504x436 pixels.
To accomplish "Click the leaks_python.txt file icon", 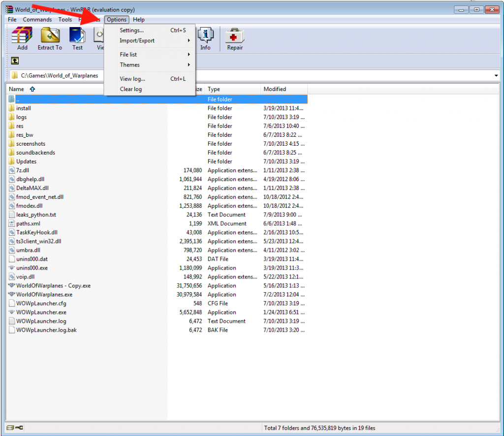I will click(x=12, y=215).
